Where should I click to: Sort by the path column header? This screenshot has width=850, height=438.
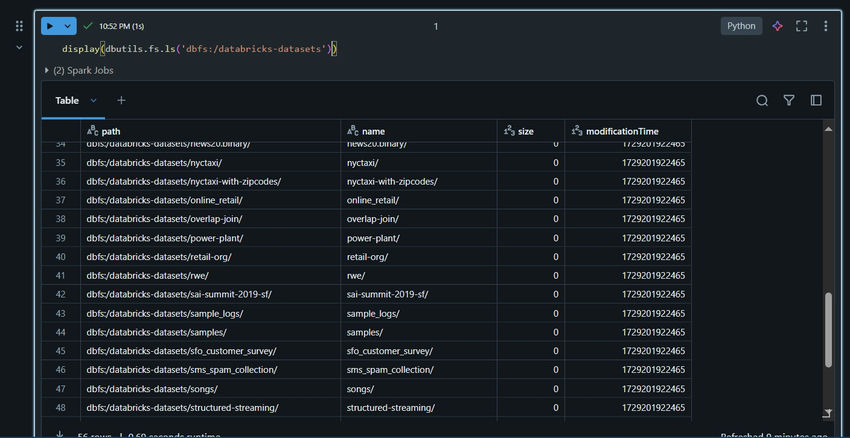point(210,131)
